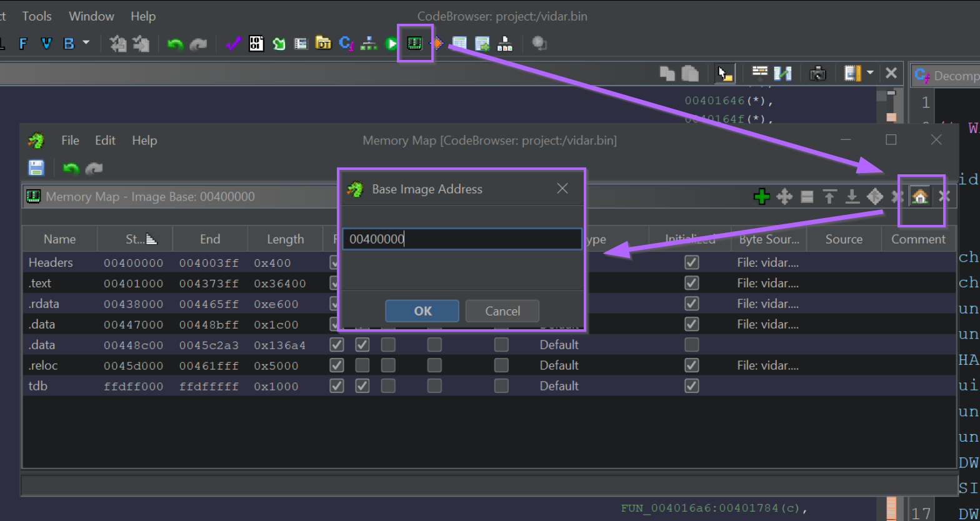Click the cursor-select icon in Listing toolbar
980x521 pixels.
coord(725,73)
